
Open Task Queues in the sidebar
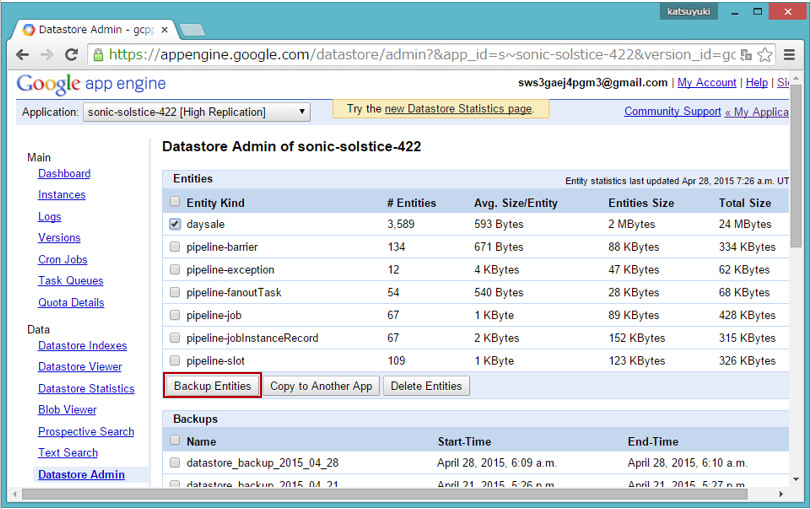click(70, 281)
